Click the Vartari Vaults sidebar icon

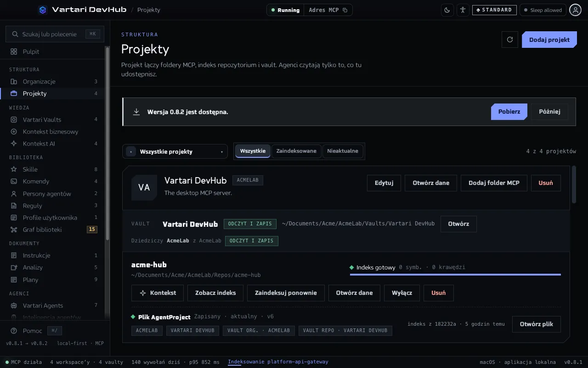click(x=14, y=120)
